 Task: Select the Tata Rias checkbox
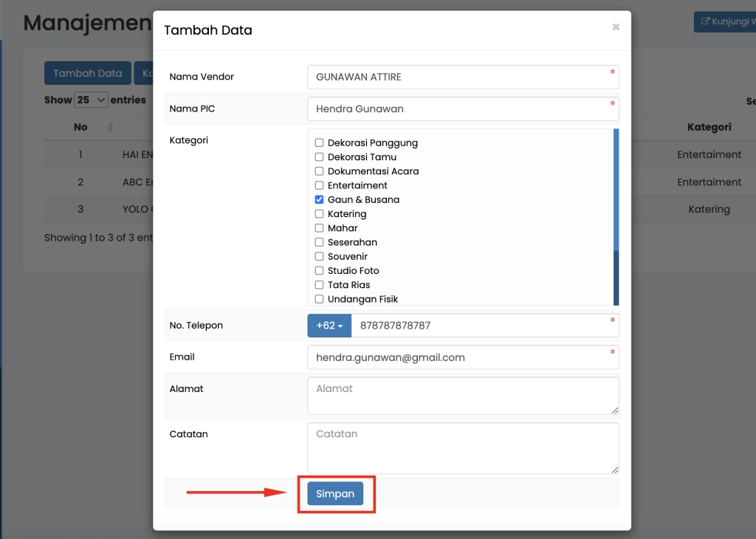tap(320, 285)
